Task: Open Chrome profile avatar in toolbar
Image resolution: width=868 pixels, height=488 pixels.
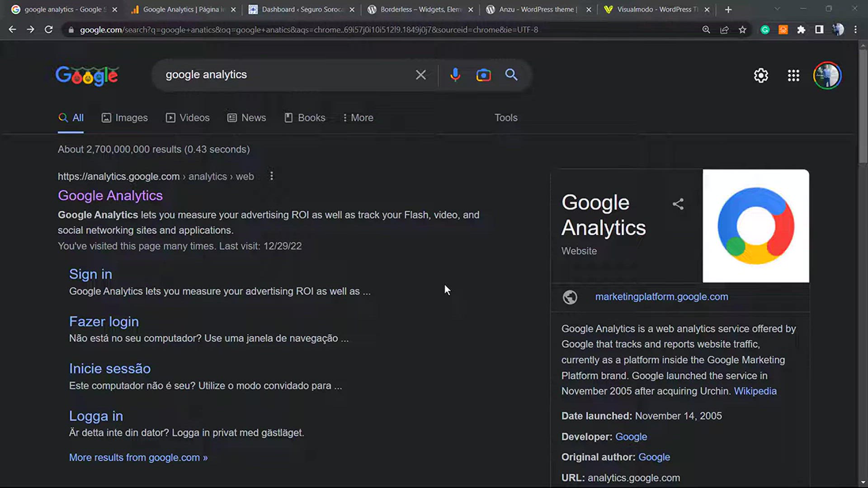Action: point(838,29)
